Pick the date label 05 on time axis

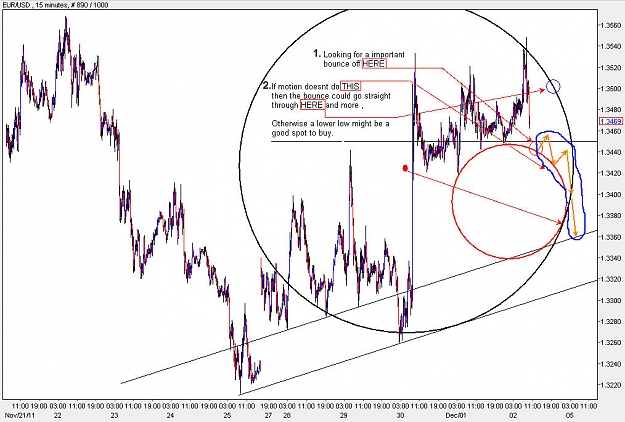pyautogui.click(x=570, y=416)
